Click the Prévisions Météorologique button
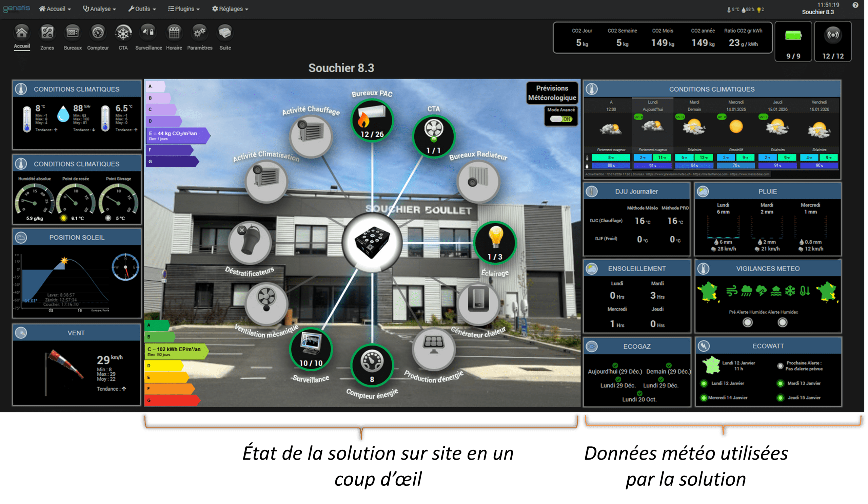Image resolution: width=868 pixels, height=504 pixels. (552, 93)
